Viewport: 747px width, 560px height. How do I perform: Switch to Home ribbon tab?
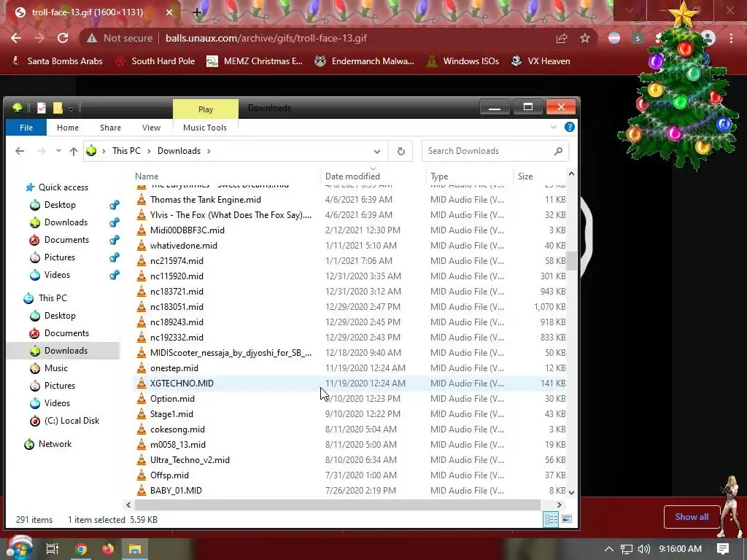[68, 128]
